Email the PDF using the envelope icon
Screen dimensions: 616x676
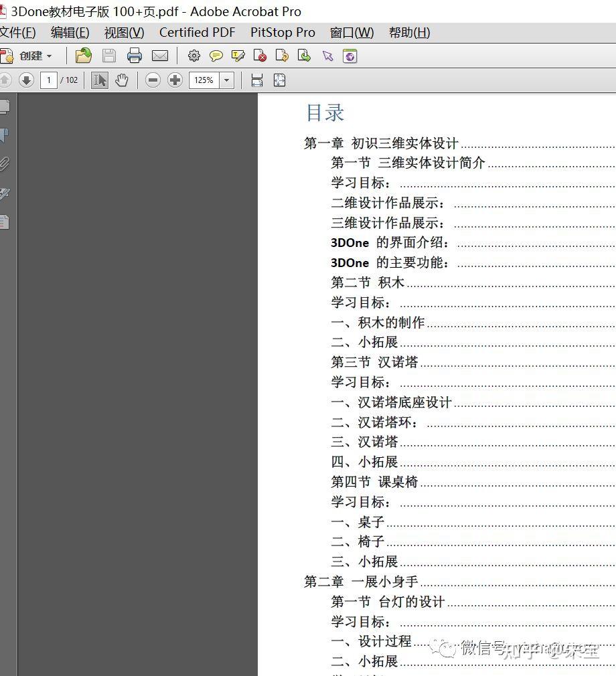point(160,56)
